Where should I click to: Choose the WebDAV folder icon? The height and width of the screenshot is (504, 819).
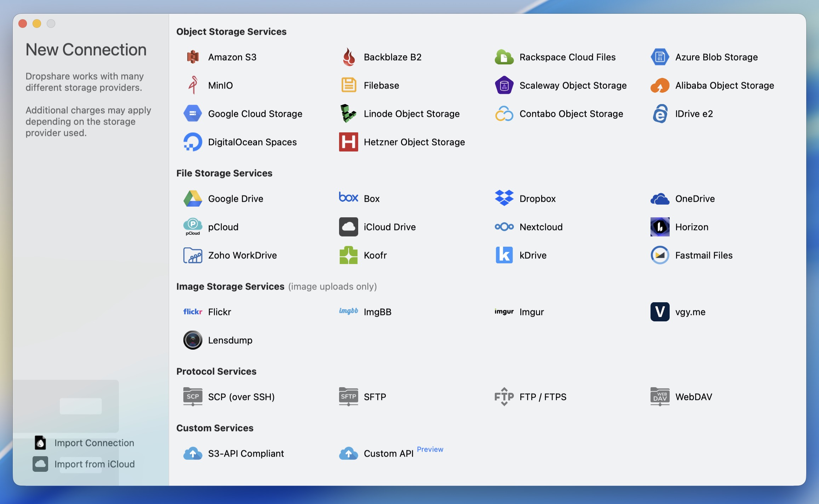(x=660, y=397)
